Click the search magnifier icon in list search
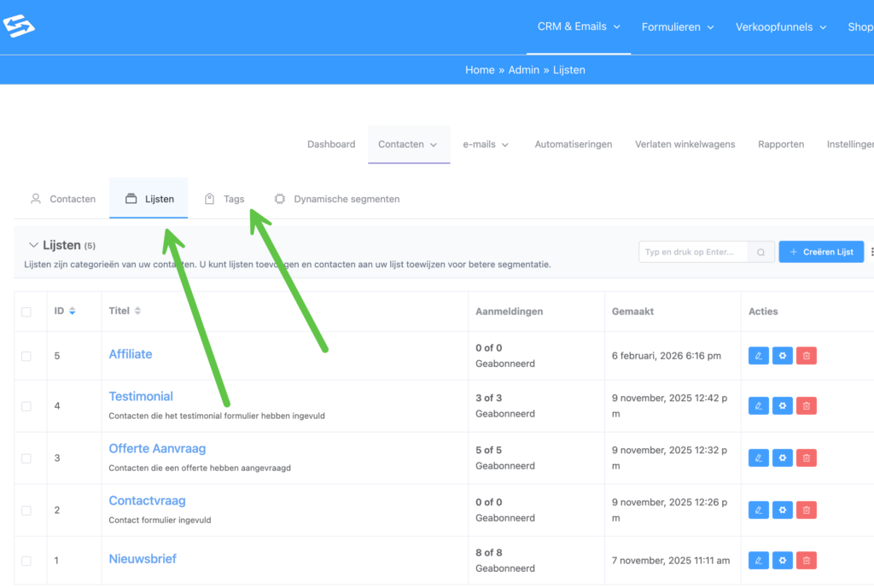The height and width of the screenshot is (588, 874). [760, 253]
